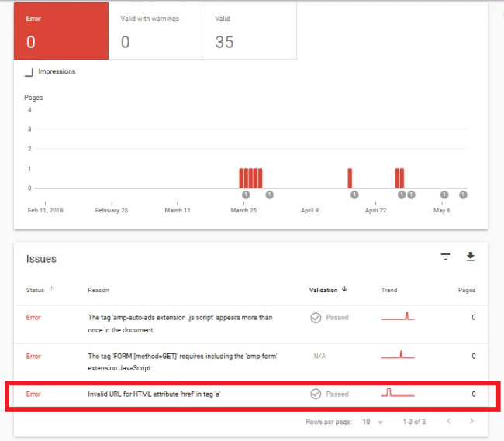Click the 1-3 of 3 pagination text

(x=414, y=422)
